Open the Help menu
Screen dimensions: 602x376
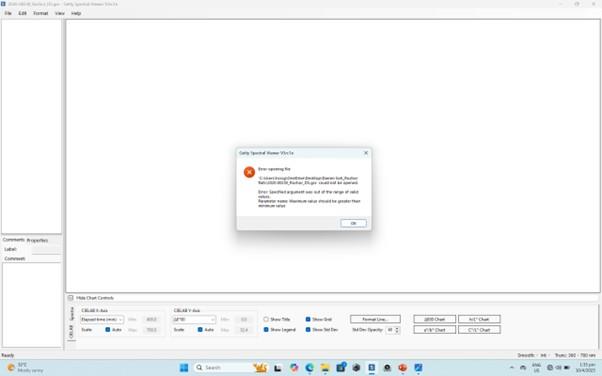[x=76, y=13]
